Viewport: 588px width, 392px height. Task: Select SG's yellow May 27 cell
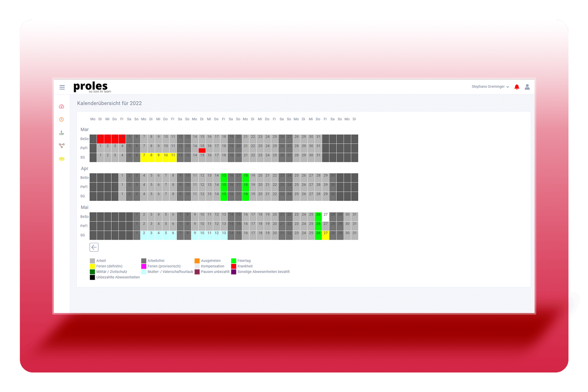[326, 235]
